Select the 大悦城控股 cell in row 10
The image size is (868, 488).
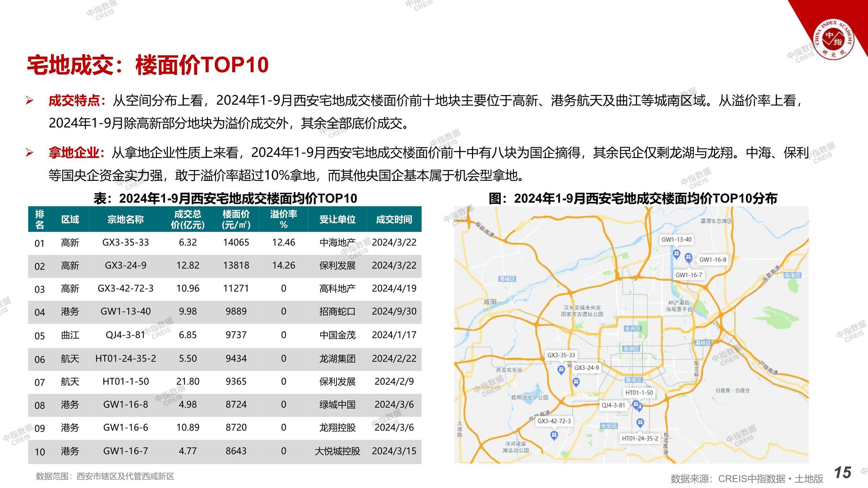pyautogui.click(x=337, y=451)
